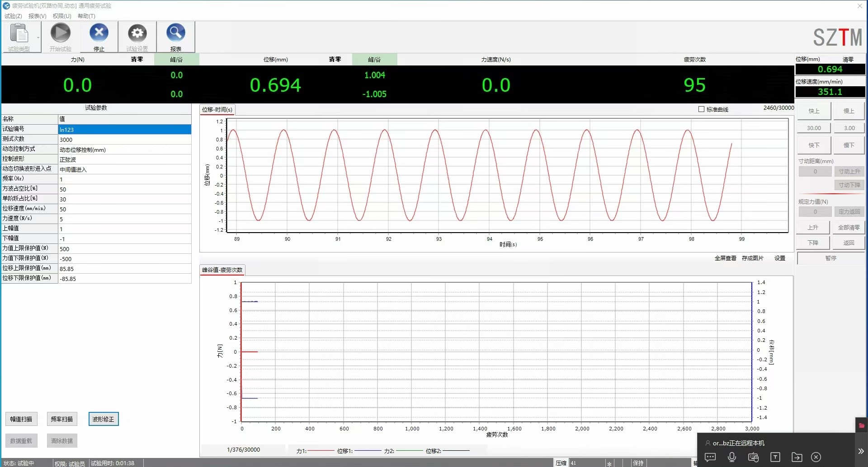Click the 寸动下降 jog down button

point(849,185)
